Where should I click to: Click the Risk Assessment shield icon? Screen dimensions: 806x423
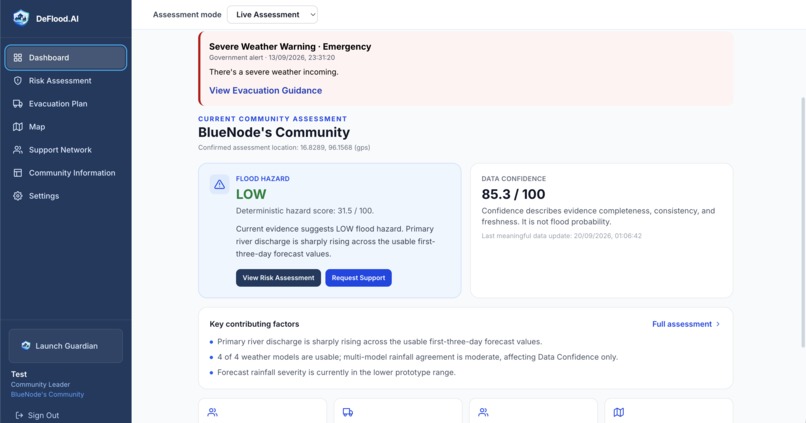tap(17, 81)
